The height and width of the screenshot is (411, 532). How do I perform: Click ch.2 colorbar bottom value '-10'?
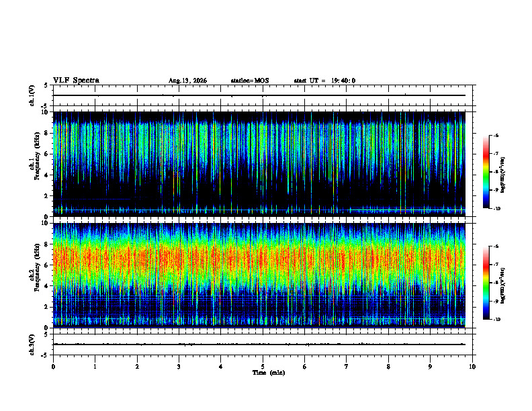coord(496,320)
